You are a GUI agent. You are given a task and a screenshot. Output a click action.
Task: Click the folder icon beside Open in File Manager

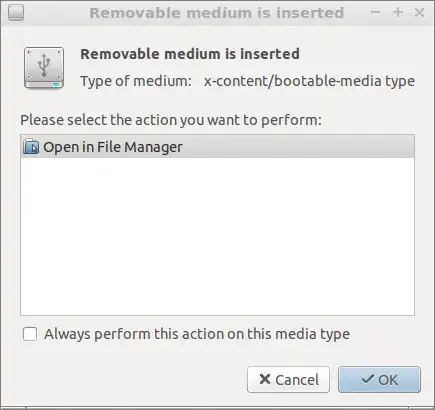click(x=31, y=147)
